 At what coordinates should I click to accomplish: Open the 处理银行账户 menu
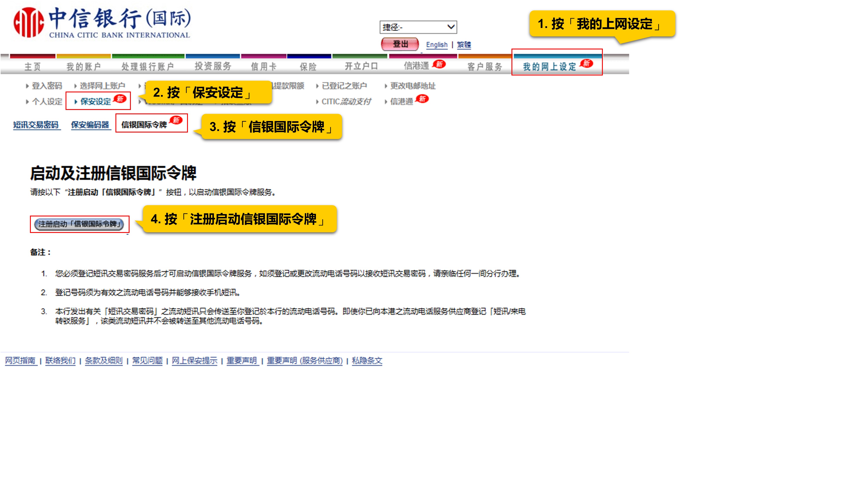[x=148, y=66]
